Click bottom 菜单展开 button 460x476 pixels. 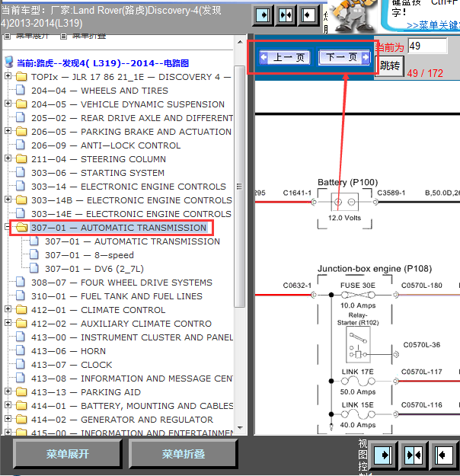pyautogui.click(x=68, y=454)
